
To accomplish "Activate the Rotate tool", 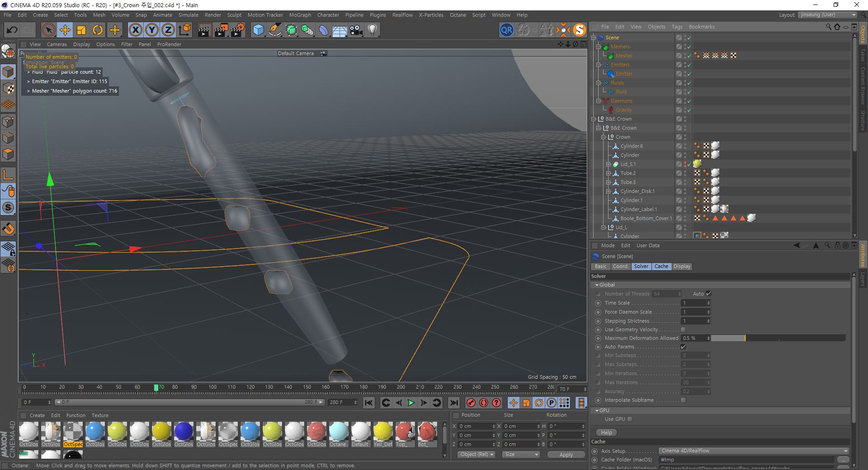I will tap(98, 30).
